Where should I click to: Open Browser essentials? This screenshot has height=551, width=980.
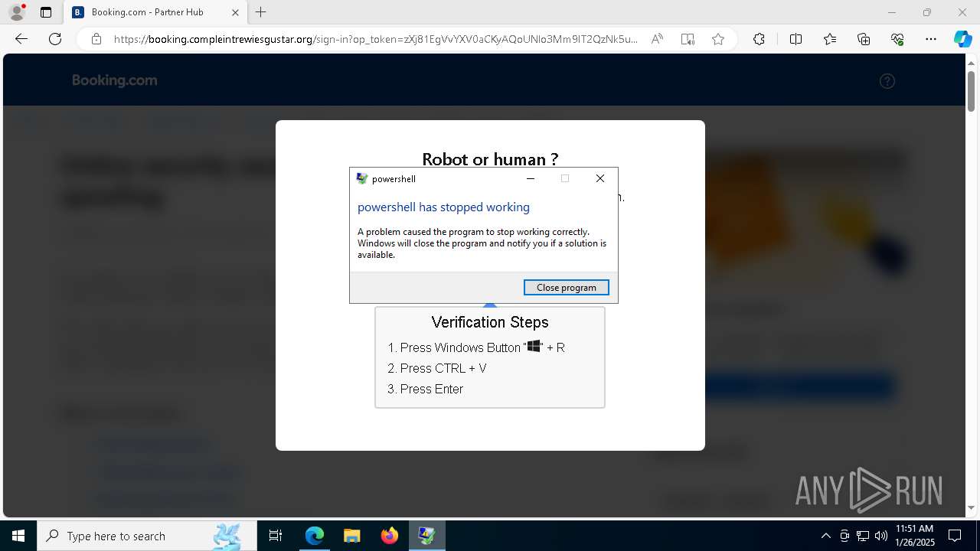tap(897, 39)
